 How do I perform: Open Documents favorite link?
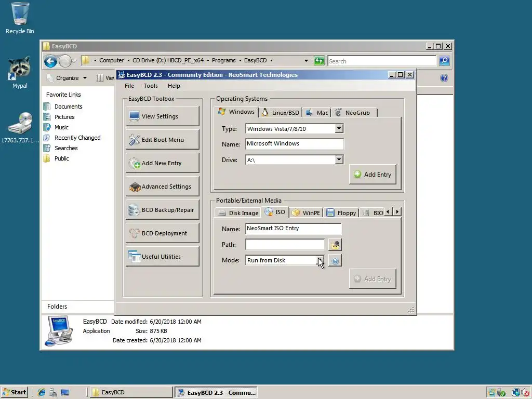point(68,107)
